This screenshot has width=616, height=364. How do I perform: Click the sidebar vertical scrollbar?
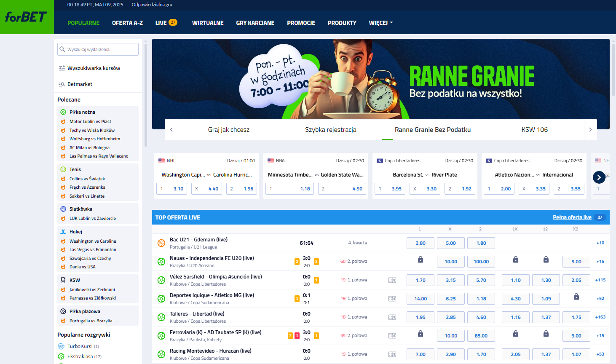pos(146,95)
